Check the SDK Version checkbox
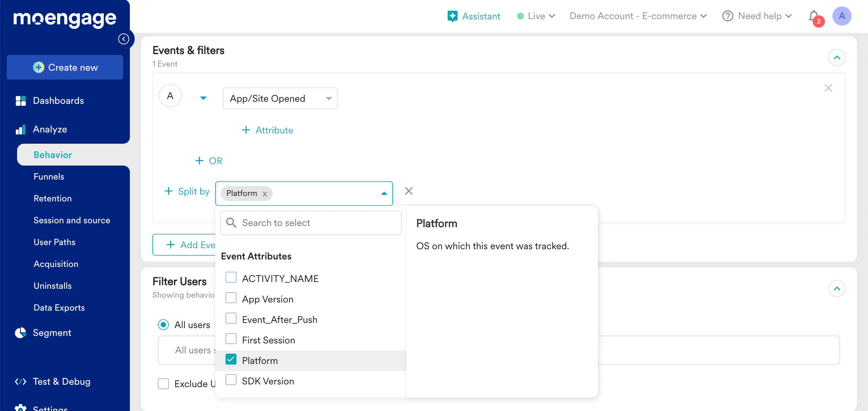The height and width of the screenshot is (411, 868). point(231,380)
